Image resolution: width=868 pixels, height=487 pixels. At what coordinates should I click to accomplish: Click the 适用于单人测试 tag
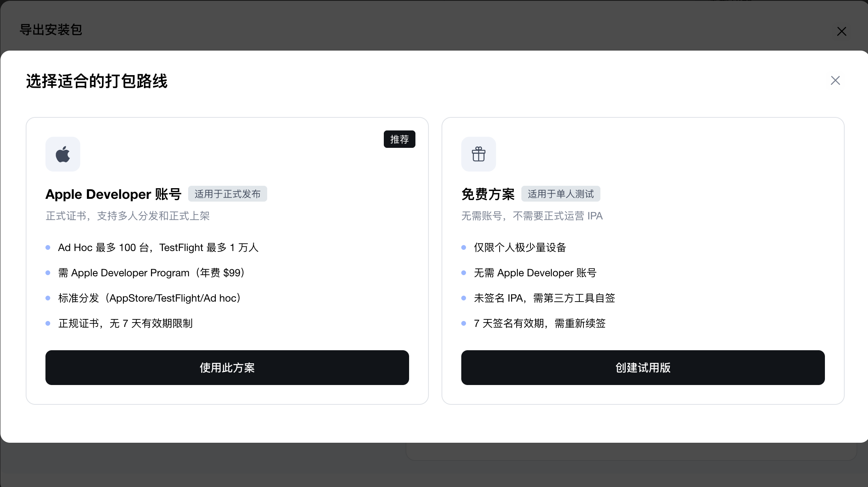coord(561,194)
